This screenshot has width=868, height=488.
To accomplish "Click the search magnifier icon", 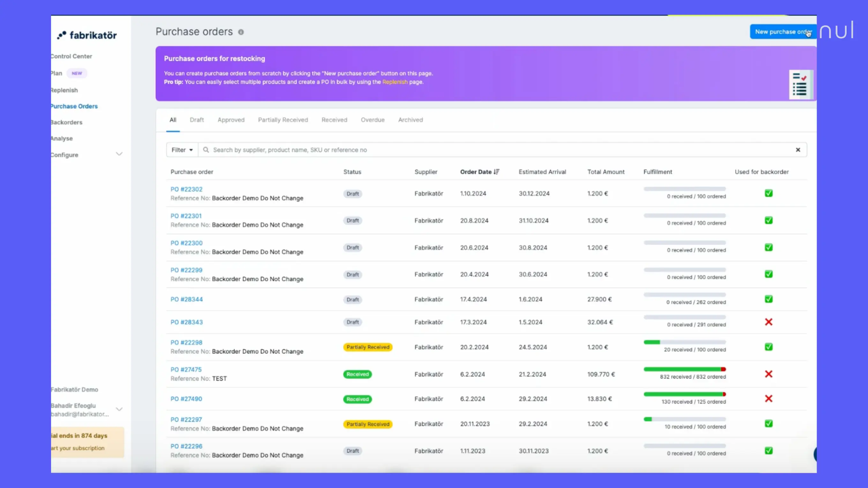I will pos(206,150).
